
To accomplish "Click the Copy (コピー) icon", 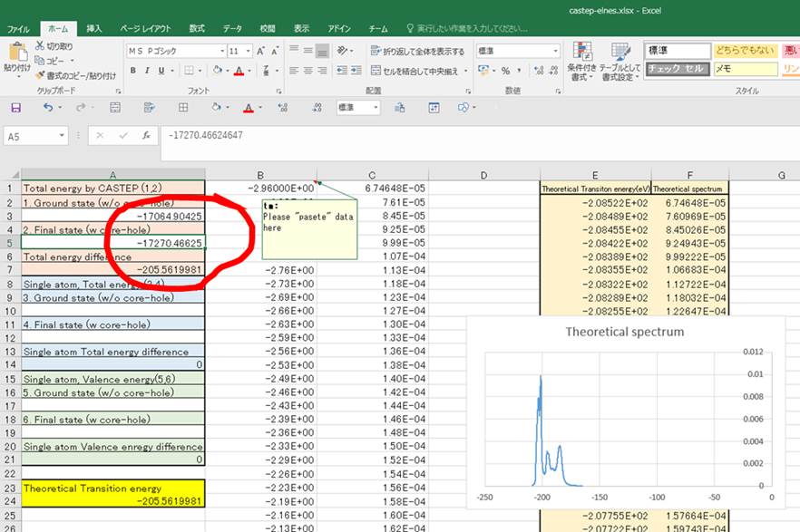I will point(40,61).
